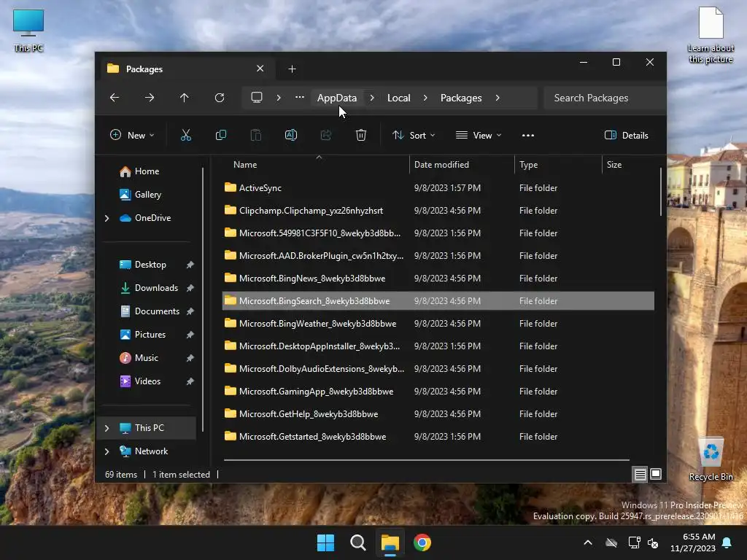Show collapsed breadcrumb path ellipsis
Image resolution: width=747 pixels, height=560 pixels.
[300, 98]
